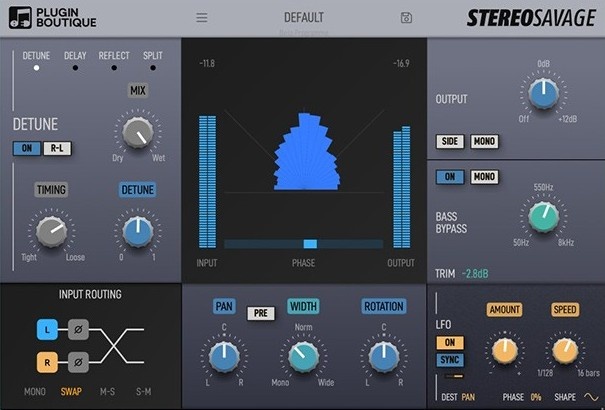Click the ROTATION label button
605x410 pixels.
[x=384, y=306]
